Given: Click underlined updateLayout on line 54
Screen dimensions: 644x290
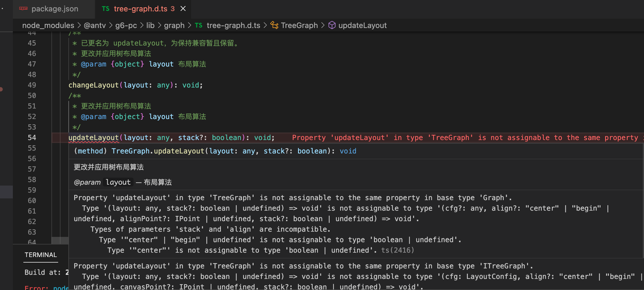Looking at the screenshot, I should point(94,138).
